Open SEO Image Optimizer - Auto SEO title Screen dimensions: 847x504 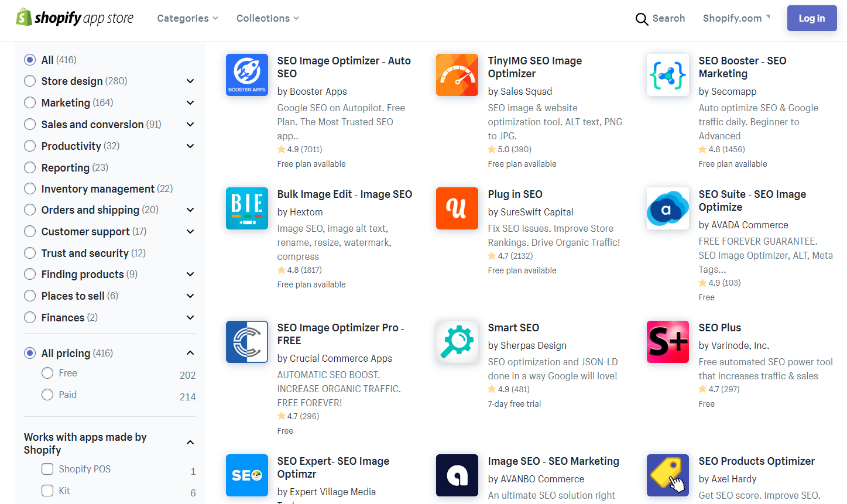point(344,67)
